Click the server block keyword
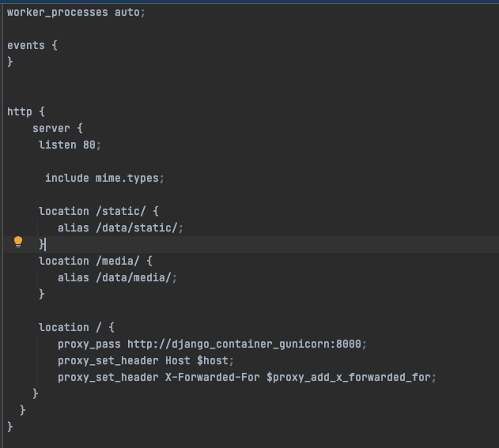 [51, 128]
